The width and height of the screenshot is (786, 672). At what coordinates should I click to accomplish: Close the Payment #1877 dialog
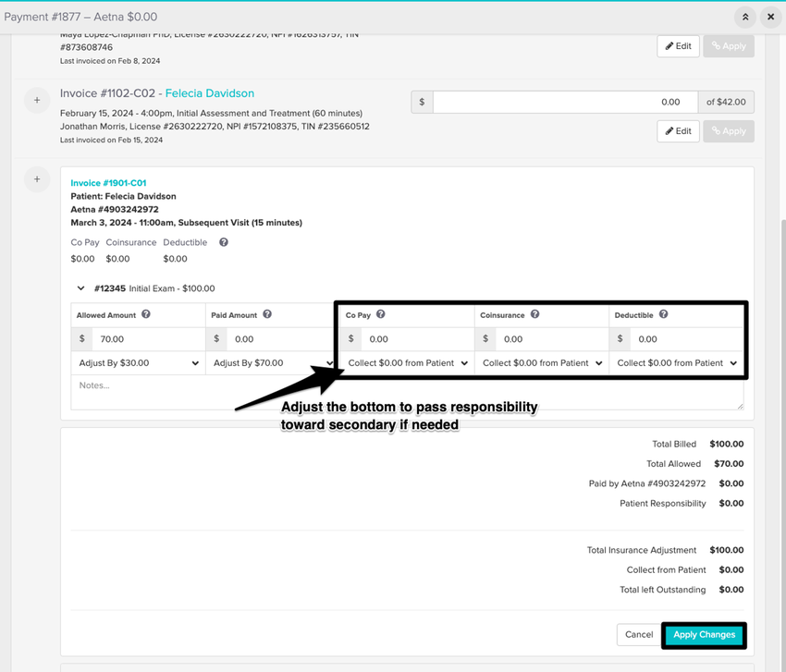coord(770,17)
